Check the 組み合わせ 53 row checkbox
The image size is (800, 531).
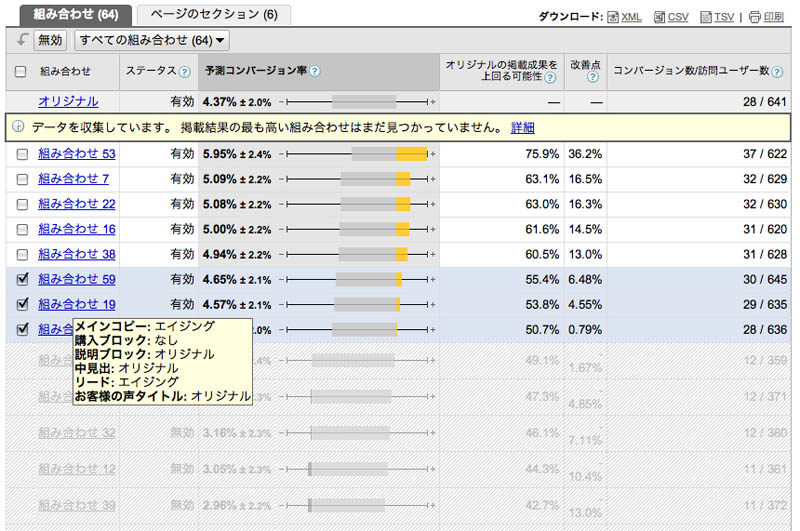pos(22,154)
